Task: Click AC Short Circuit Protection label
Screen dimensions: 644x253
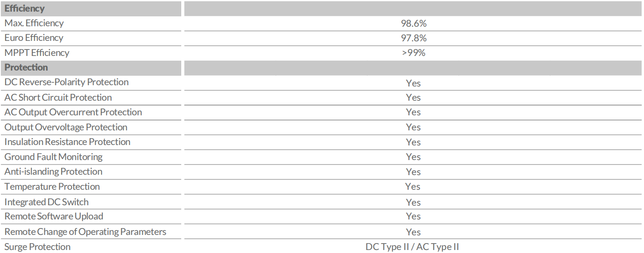Action: (58, 98)
